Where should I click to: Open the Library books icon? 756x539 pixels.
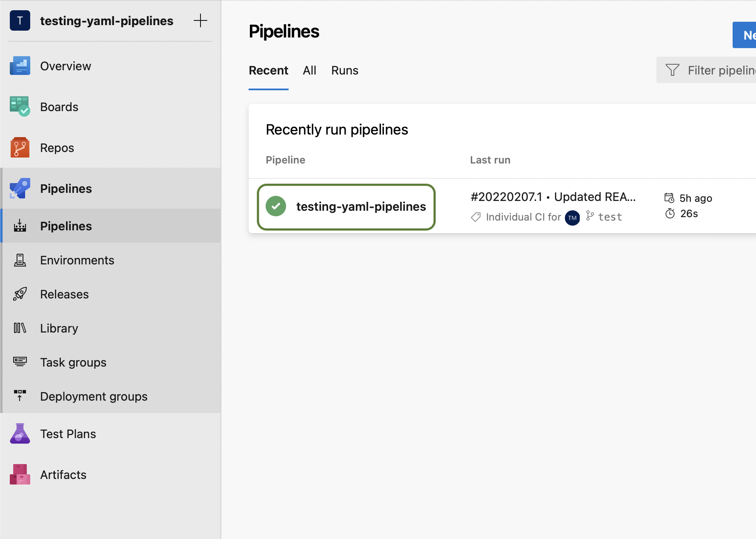(x=20, y=328)
